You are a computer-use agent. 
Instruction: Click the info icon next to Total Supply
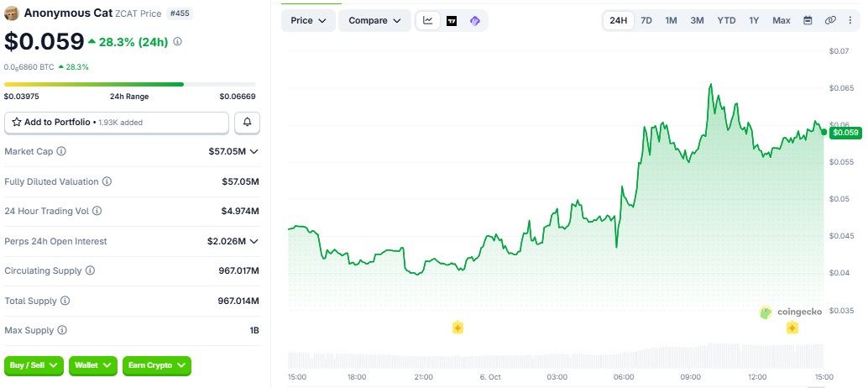click(x=65, y=301)
